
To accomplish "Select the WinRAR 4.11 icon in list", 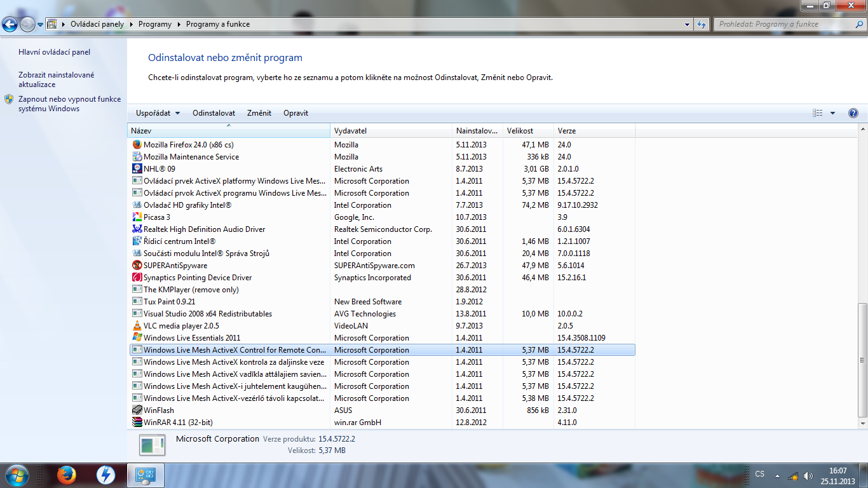I will [x=137, y=423].
